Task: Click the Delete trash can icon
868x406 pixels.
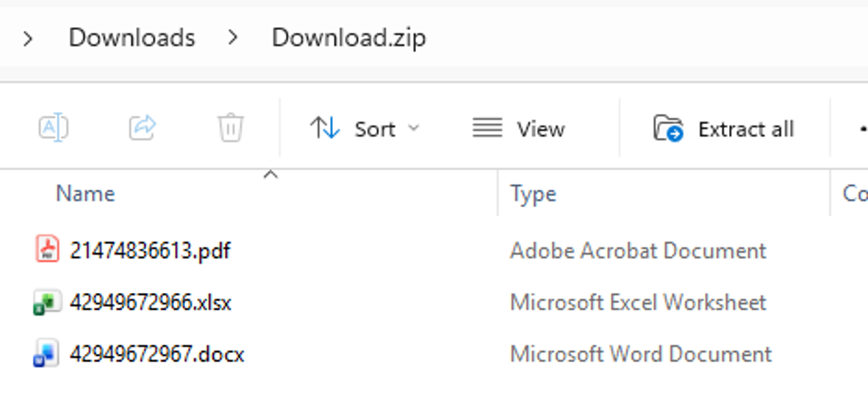Action: point(230,128)
